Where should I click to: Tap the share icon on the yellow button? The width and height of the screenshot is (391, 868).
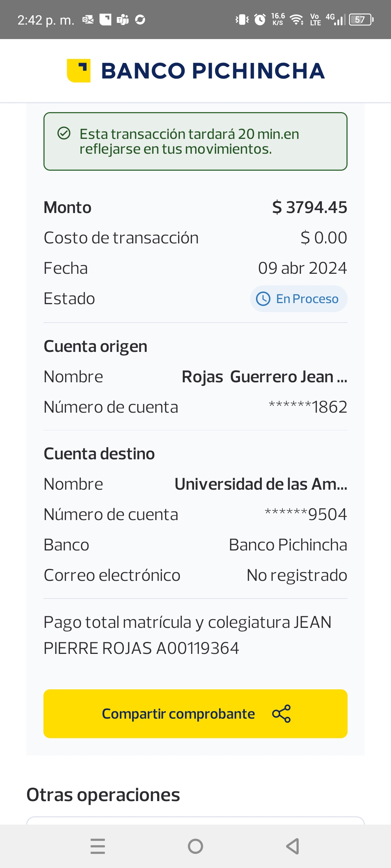click(281, 714)
